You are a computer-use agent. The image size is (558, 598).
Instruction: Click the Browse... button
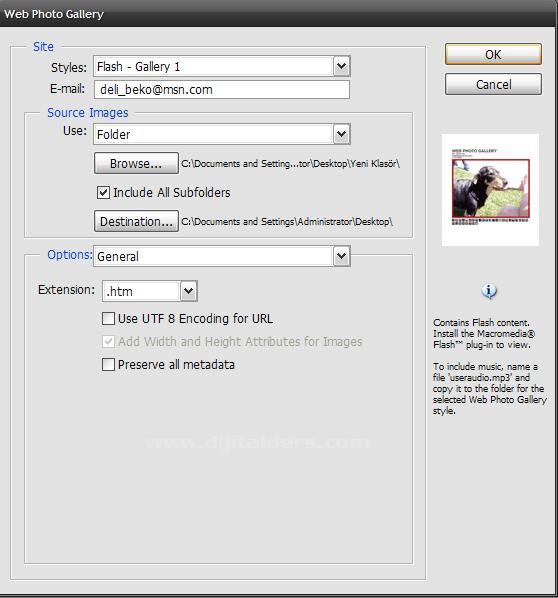(x=136, y=163)
